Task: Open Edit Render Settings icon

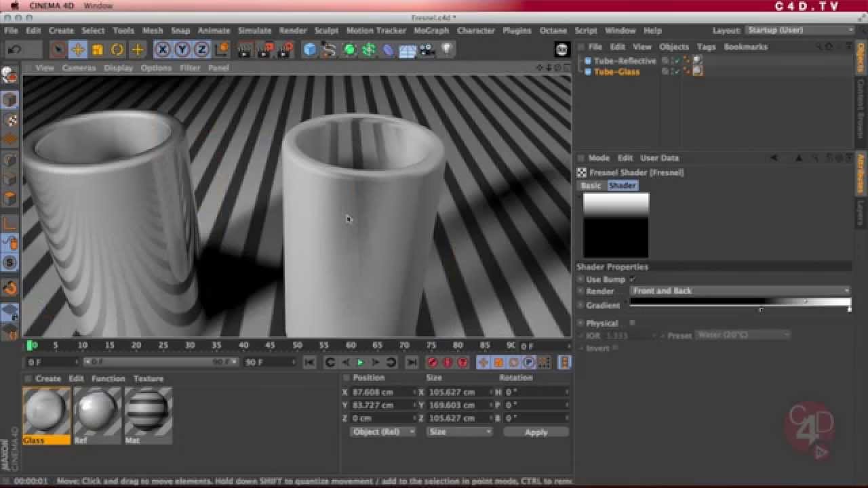Action: point(286,49)
